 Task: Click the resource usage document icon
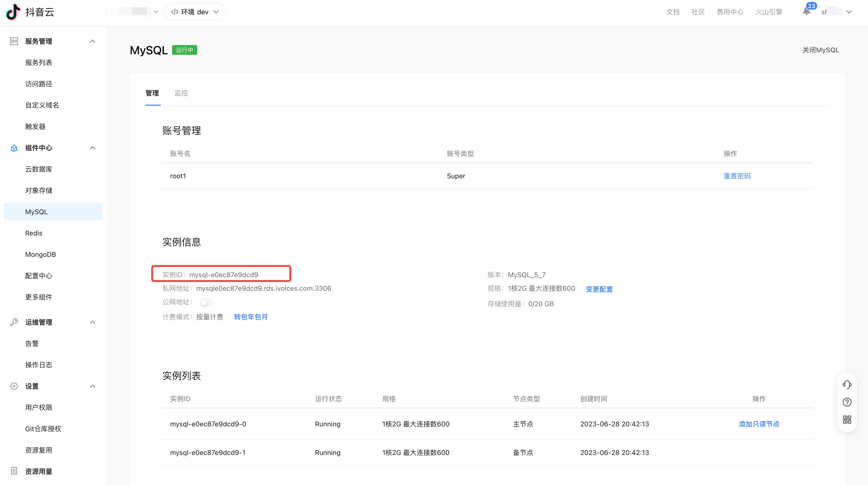(14, 471)
